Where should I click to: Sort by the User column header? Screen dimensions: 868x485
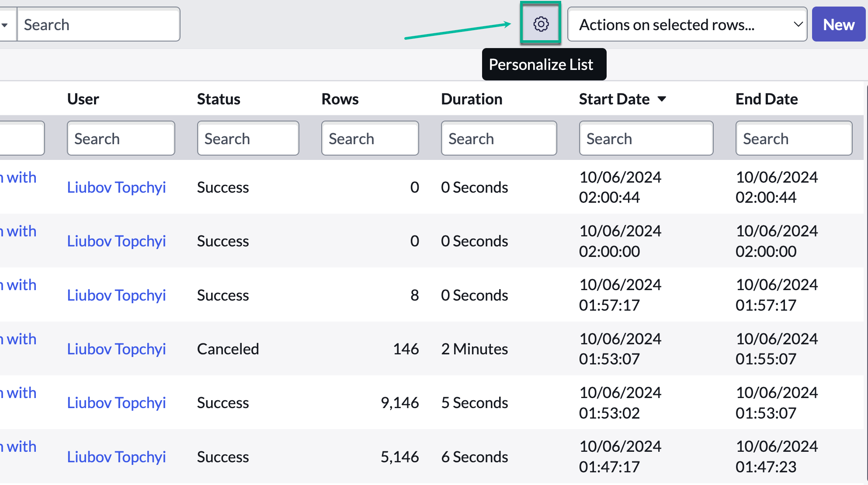click(x=83, y=99)
